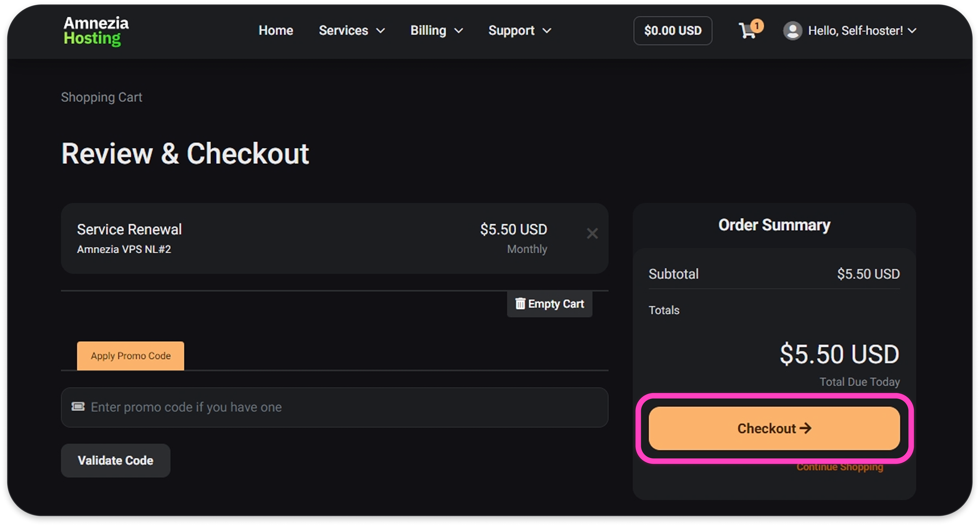Viewport: 980px width, 526px height.
Task: Click the Checkout arrow icon
Action: 806,428
